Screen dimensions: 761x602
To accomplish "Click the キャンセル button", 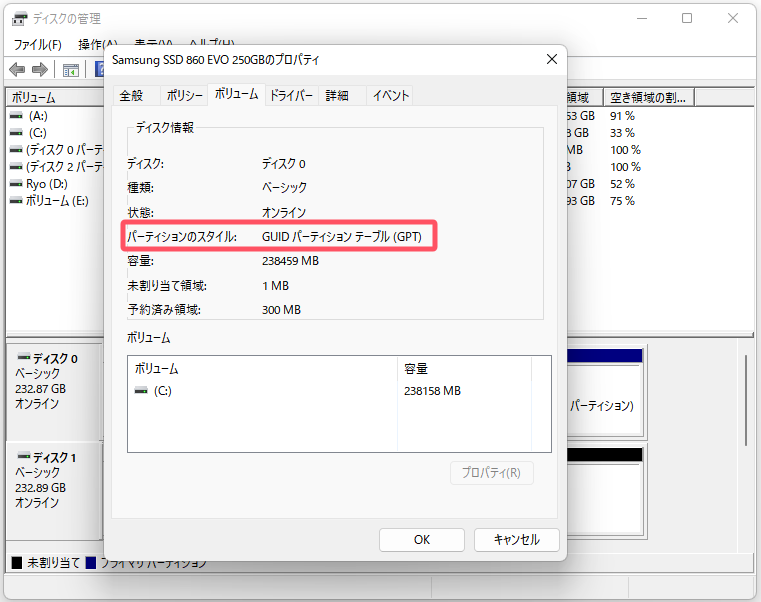I will click(x=516, y=539).
